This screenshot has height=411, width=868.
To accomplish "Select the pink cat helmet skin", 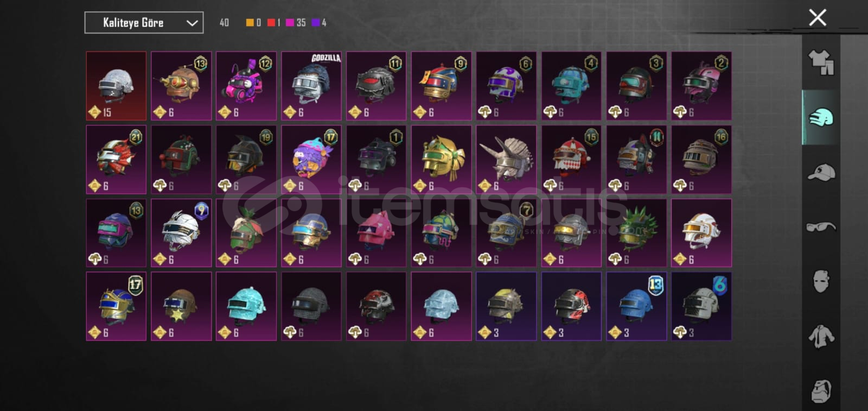I will coord(376,233).
